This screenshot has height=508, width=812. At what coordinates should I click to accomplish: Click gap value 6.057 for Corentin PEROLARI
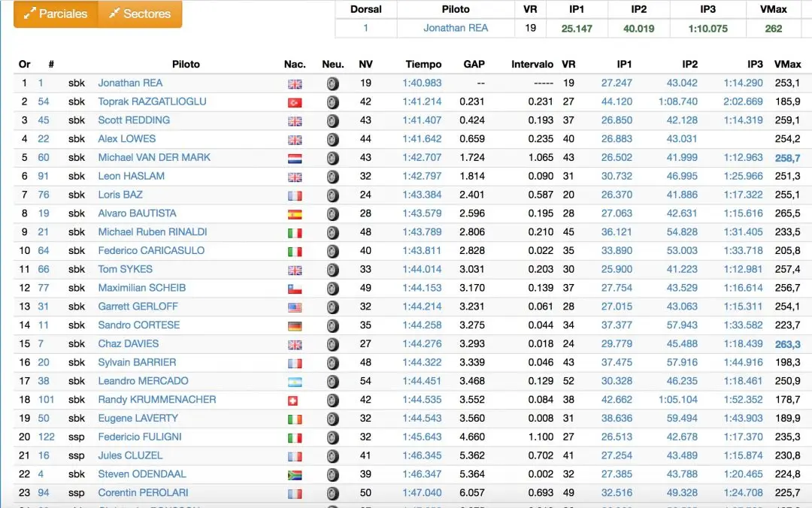pos(472,493)
